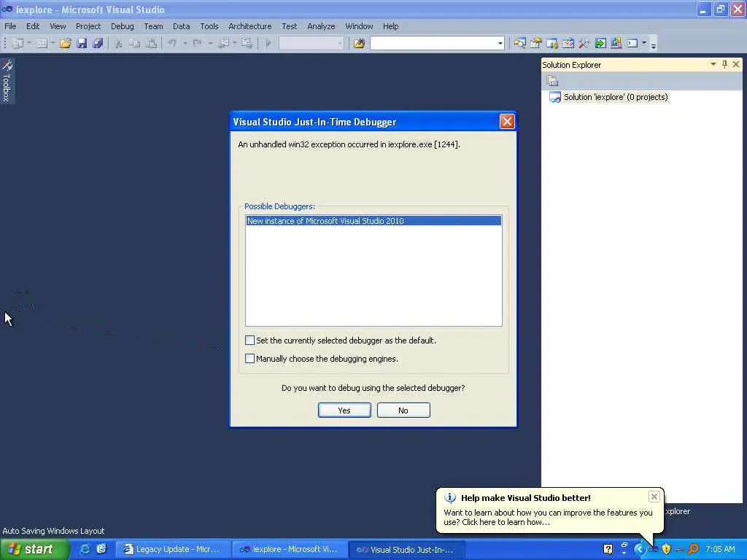Click the Copy toolbar icon
The width and height of the screenshot is (747, 560).
(135, 43)
